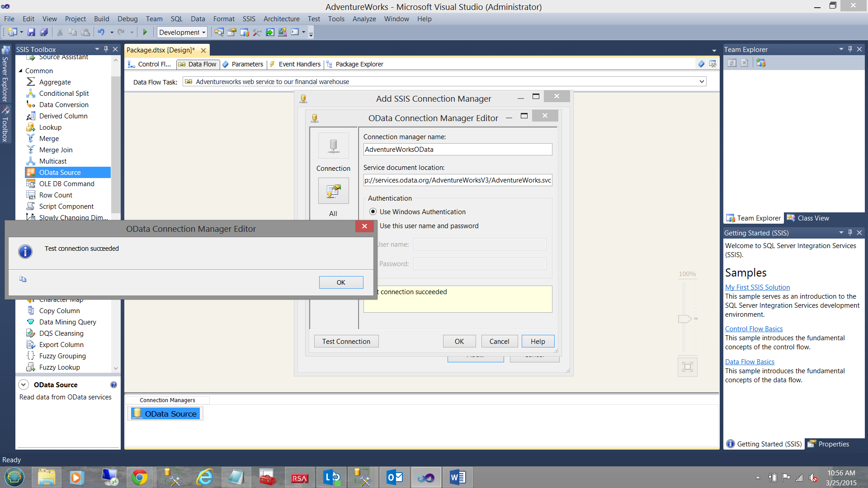This screenshot has height=488, width=868.
Task: Collapse the Common toolbox group
Action: coord(20,71)
